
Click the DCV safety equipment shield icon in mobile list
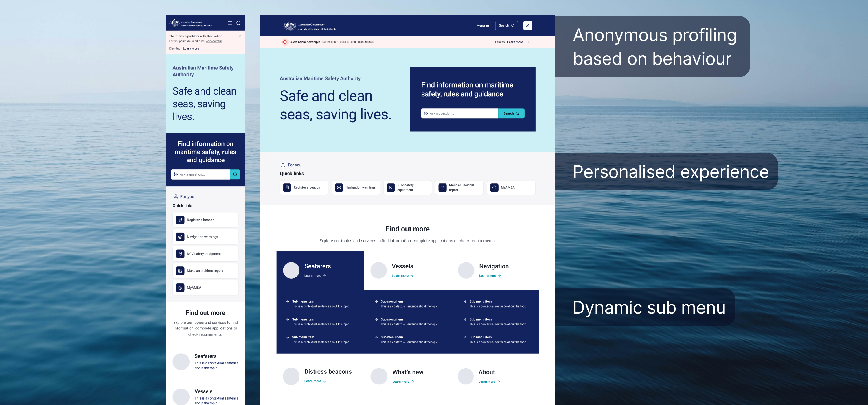180,254
